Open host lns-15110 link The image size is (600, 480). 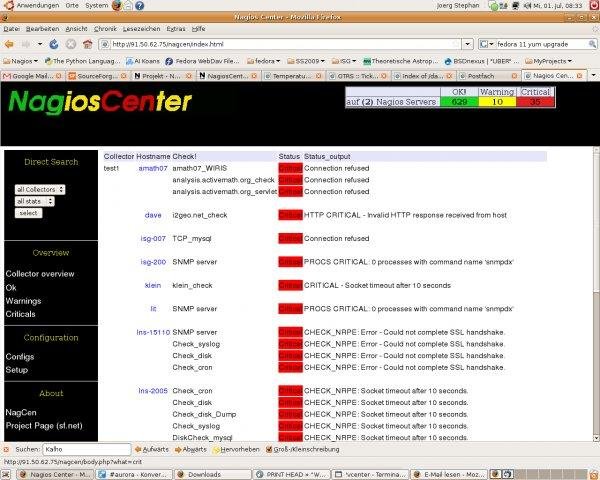[153, 332]
